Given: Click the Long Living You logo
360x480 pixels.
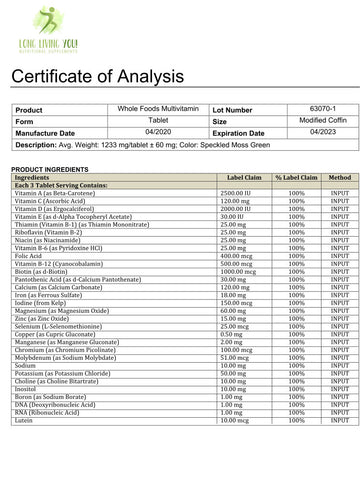Looking at the screenshot, I should (48, 30).
